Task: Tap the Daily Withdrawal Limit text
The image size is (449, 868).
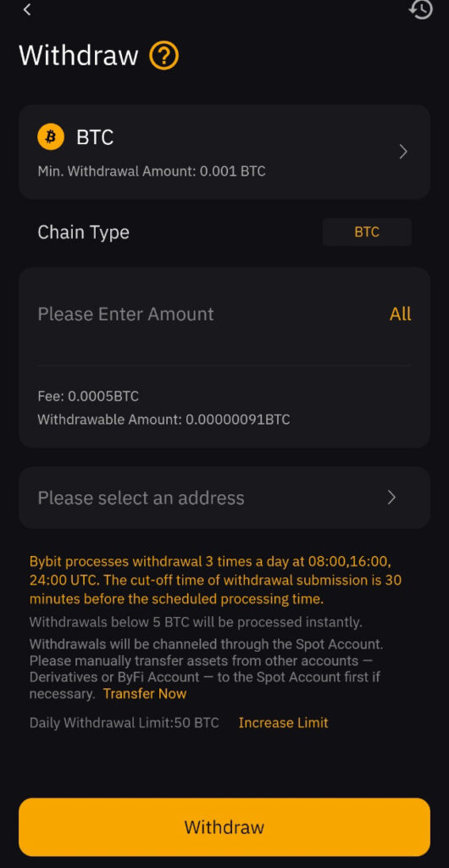Action: [x=124, y=722]
